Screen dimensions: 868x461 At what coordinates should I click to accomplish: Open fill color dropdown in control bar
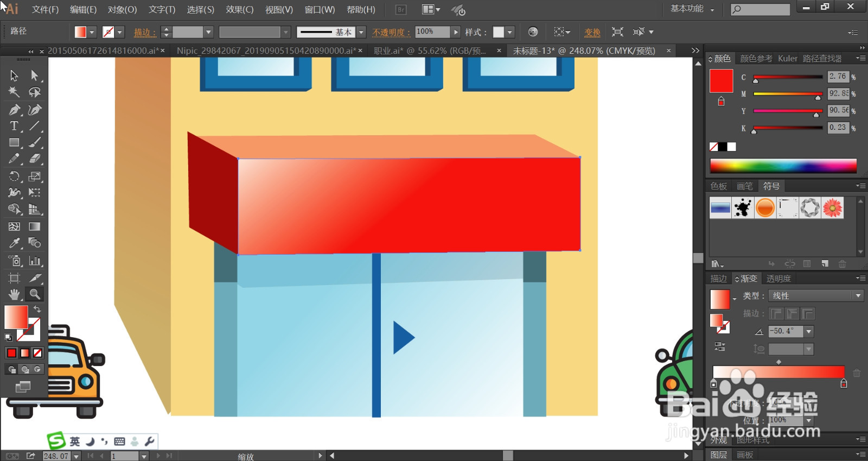(92, 33)
